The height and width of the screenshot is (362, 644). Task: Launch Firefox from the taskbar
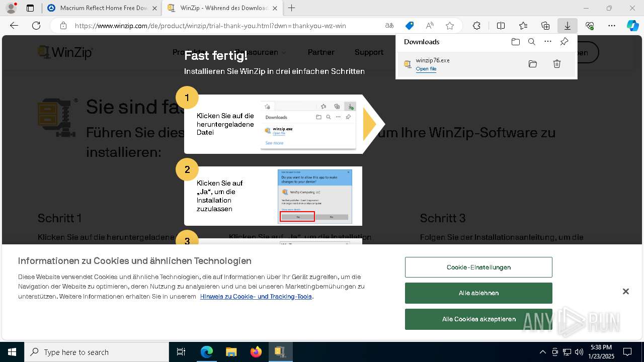(256, 352)
